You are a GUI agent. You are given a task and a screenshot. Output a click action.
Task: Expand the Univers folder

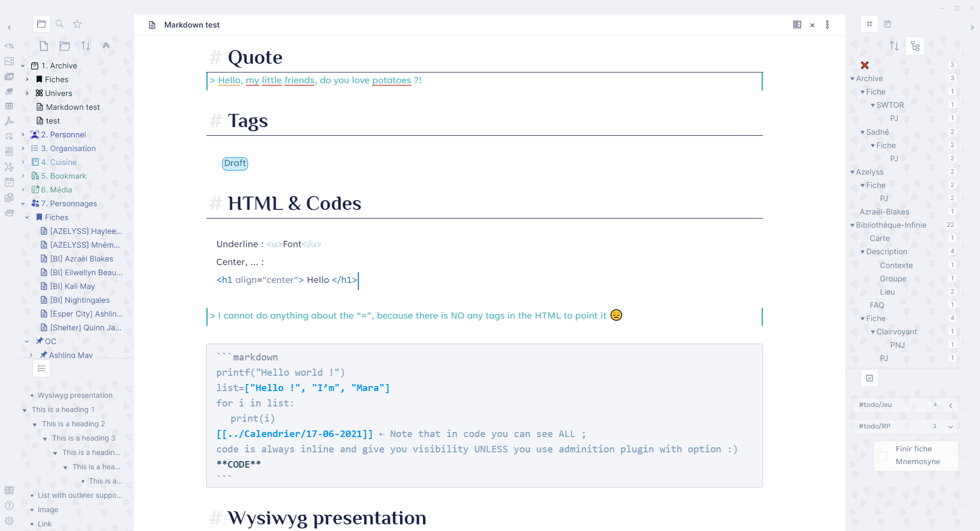(x=27, y=93)
